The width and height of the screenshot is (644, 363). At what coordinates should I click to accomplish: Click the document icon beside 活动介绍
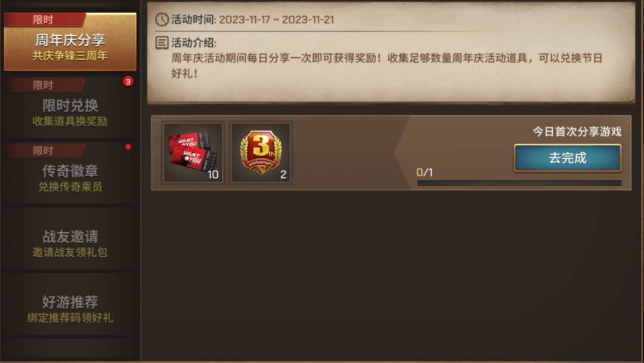coord(162,42)
